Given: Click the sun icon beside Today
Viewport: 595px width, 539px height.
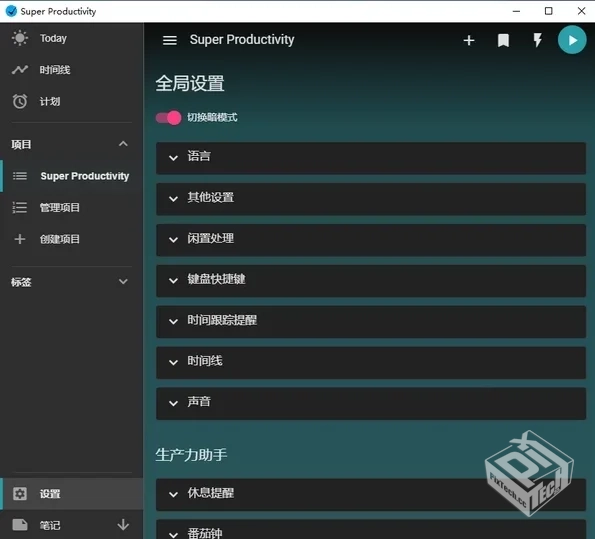Looking at the screenshot, I should pyautogui.click(x=20, y=38).
